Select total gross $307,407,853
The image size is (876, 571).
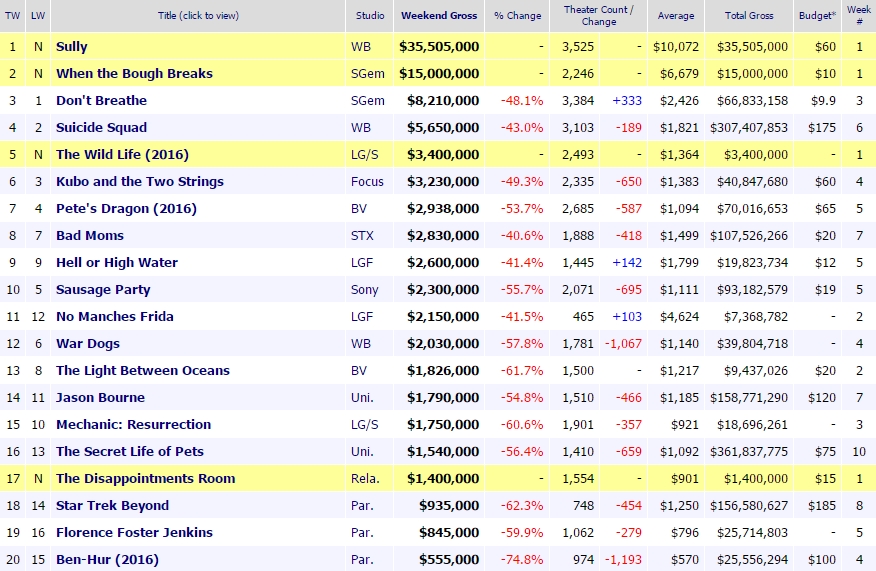(749, 127)
